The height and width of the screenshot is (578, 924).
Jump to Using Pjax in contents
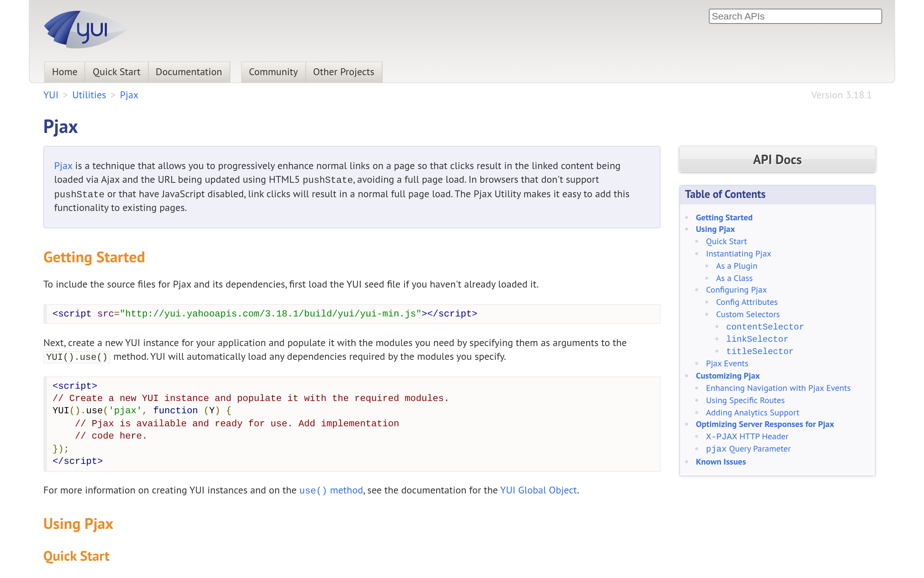click(x=715, y=229)
